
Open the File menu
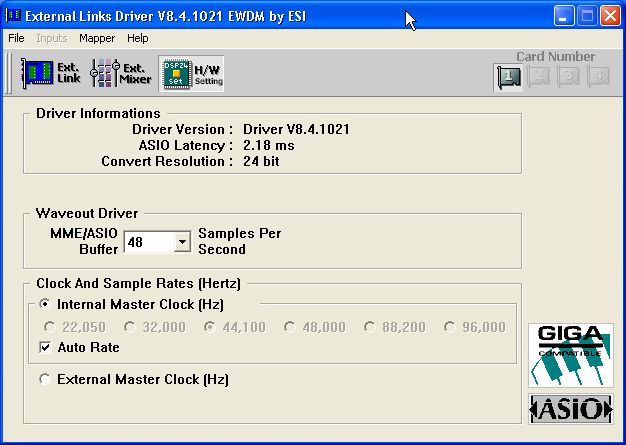tap(16, 38)
